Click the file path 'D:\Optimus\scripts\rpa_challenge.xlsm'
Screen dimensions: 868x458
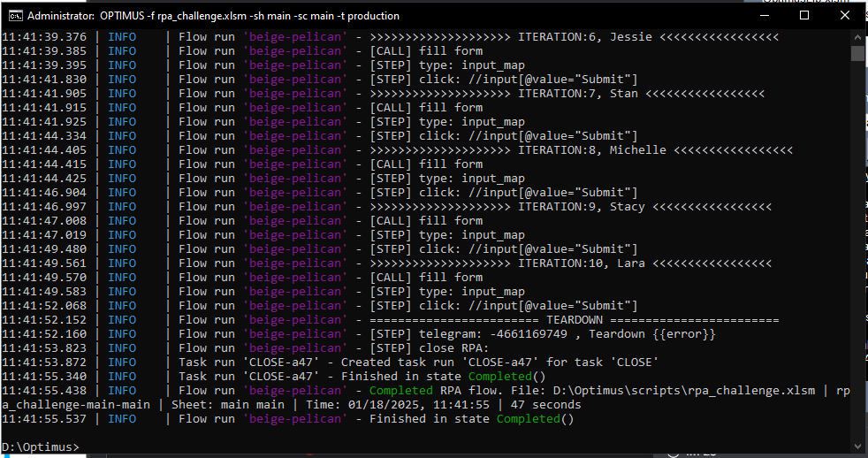(683, 391)
